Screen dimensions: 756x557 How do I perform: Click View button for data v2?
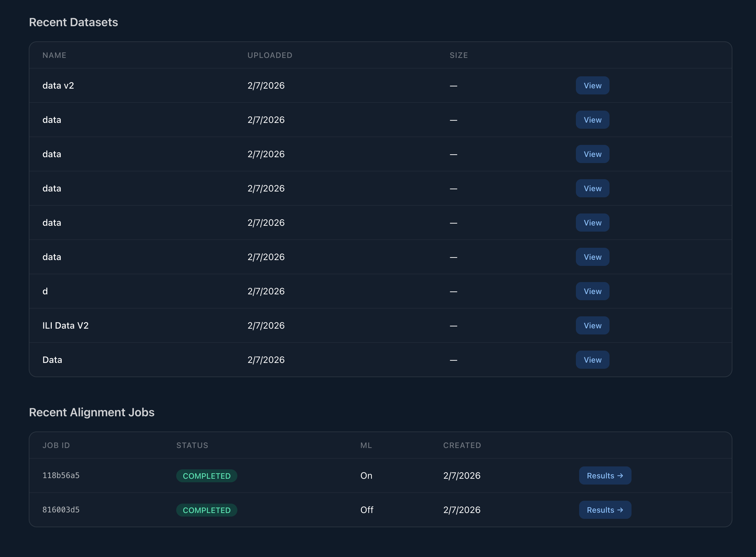point(592,86)
